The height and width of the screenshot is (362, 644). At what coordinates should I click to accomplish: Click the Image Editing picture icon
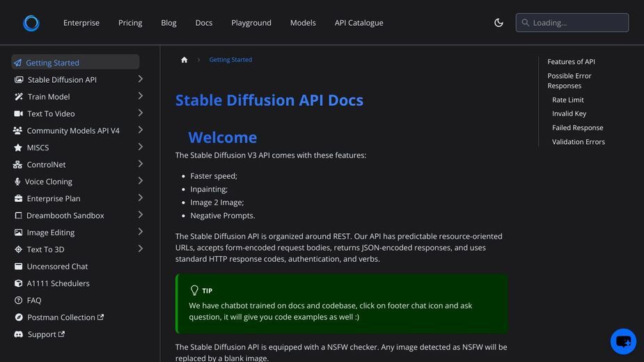(19, 233)
